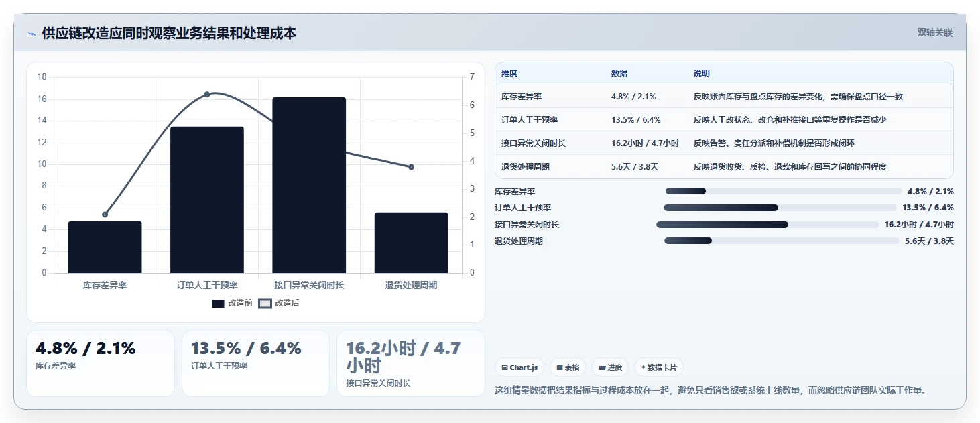Toggle the 改造前 legend entry
Viewport: 980px width, 423px height.
click(232, 303)
